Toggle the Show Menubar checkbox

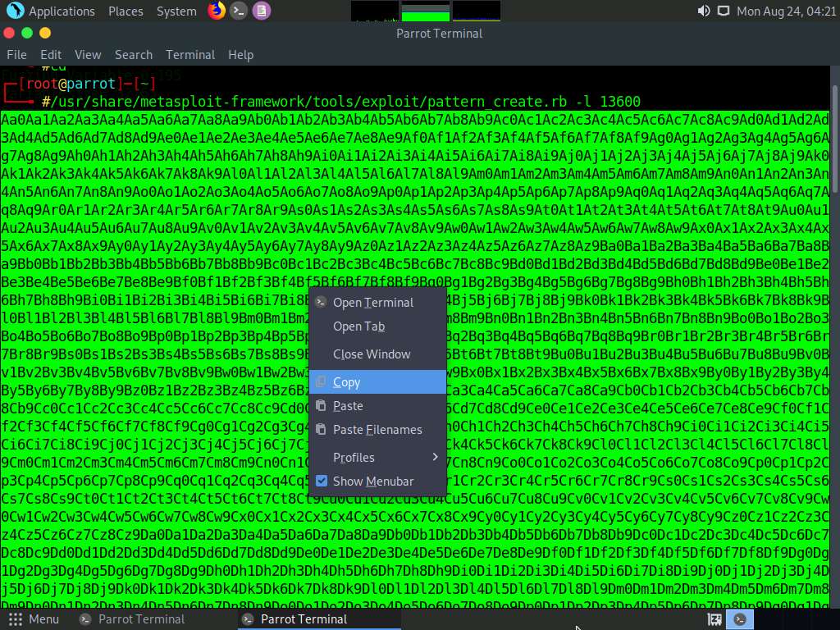click(x=322, y=481)
